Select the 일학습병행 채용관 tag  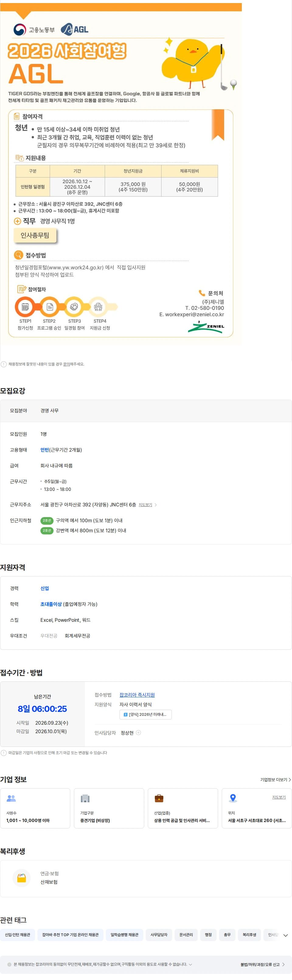[x=124, y=935]
